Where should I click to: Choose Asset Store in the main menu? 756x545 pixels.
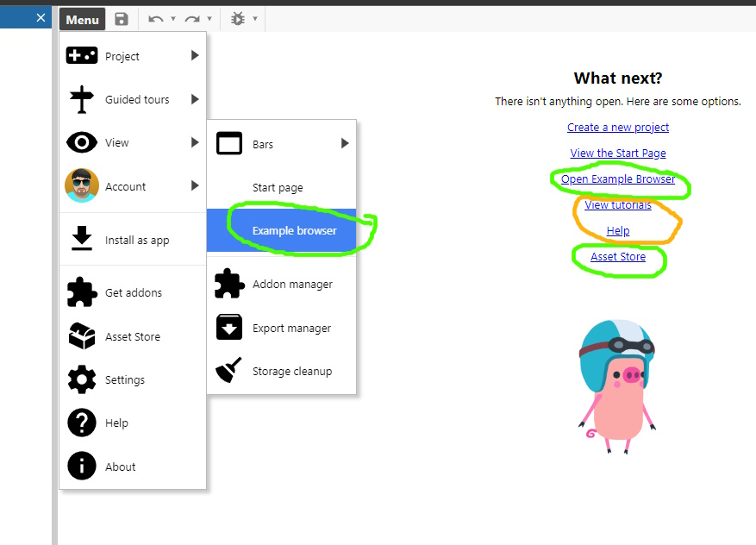133,336
